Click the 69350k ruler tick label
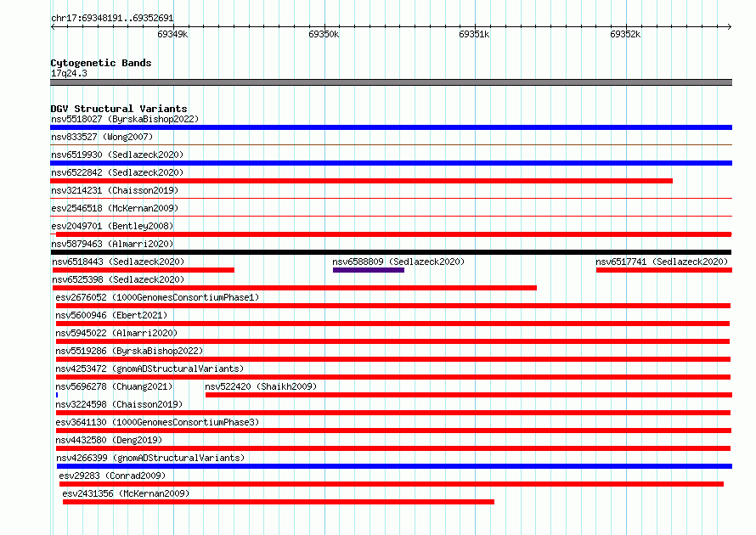Image resolution: width=756 pixels, height=535 pixels. click(x=324, y=34)
